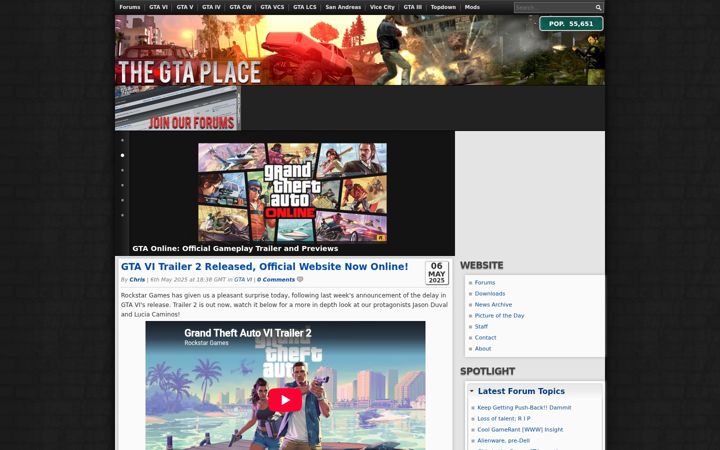Open the GTA V nav item
720x450 pixels.
point(185,7)
